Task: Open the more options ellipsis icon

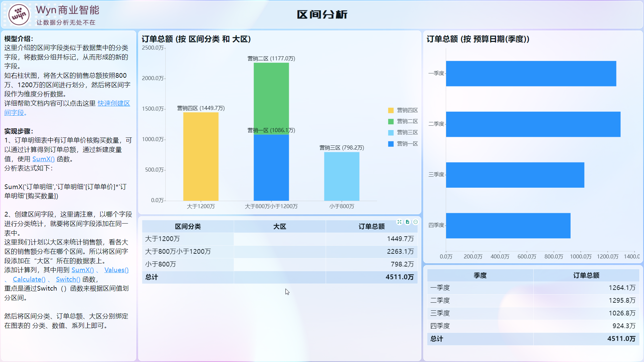Action: 416,222
